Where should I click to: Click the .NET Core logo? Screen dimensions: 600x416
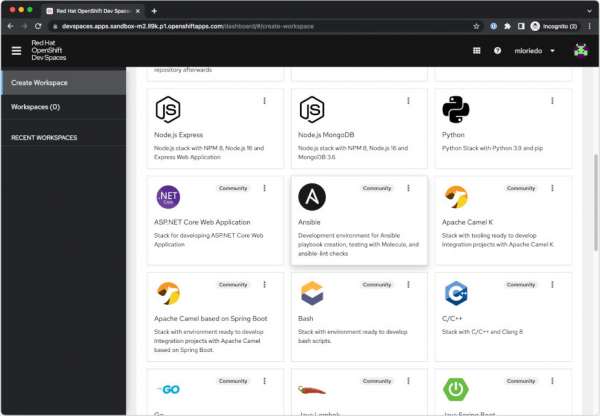coord(168,197)
